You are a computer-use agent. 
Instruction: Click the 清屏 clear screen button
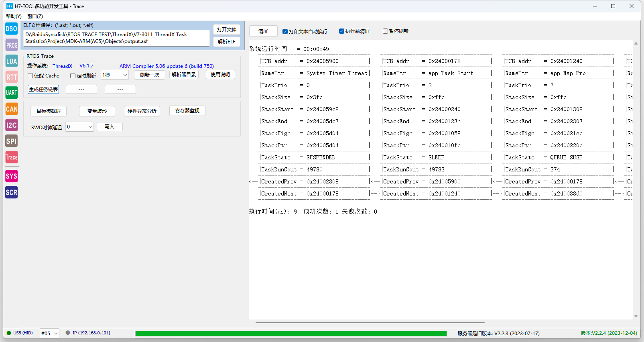263,31
